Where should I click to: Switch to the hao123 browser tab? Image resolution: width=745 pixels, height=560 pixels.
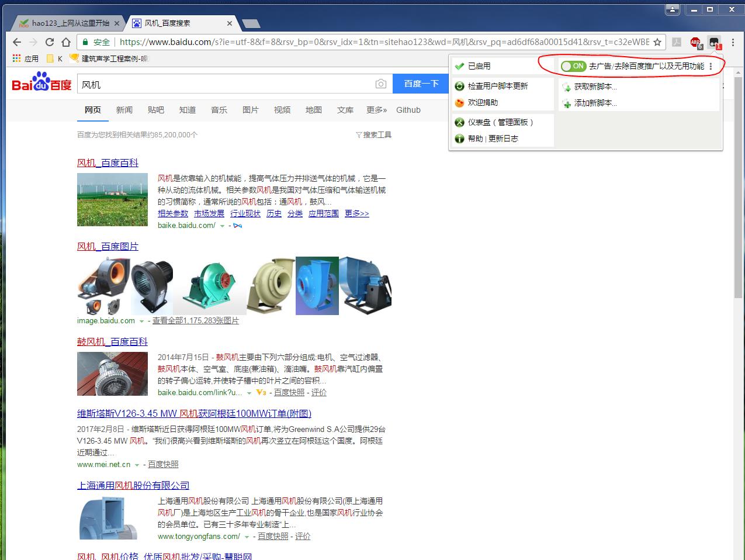click(x=64, y=23)
